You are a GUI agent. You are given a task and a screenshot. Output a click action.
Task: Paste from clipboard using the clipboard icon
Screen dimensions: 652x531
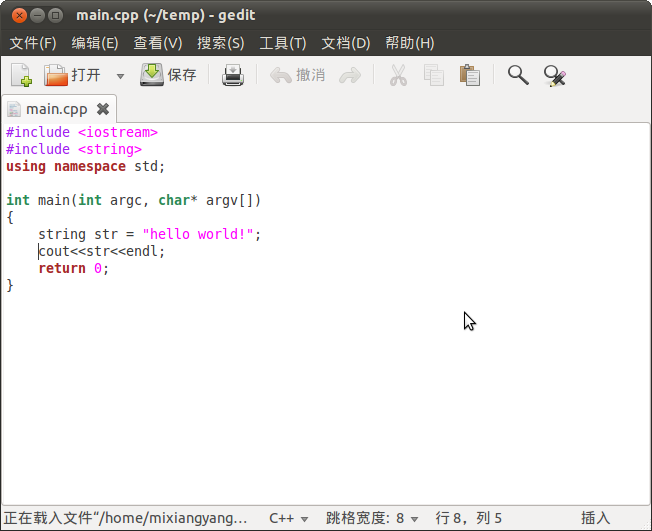pyautogui.click(x=470, y=75)
